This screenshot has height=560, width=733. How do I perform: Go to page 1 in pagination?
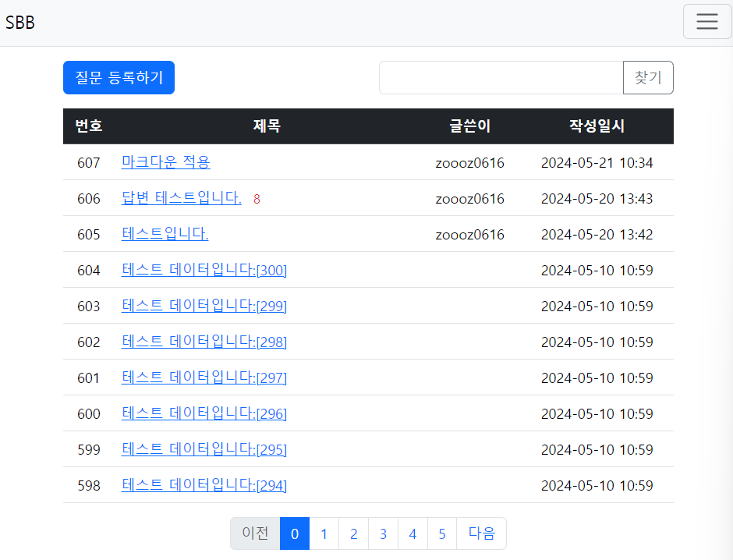[x=324, y=533]
